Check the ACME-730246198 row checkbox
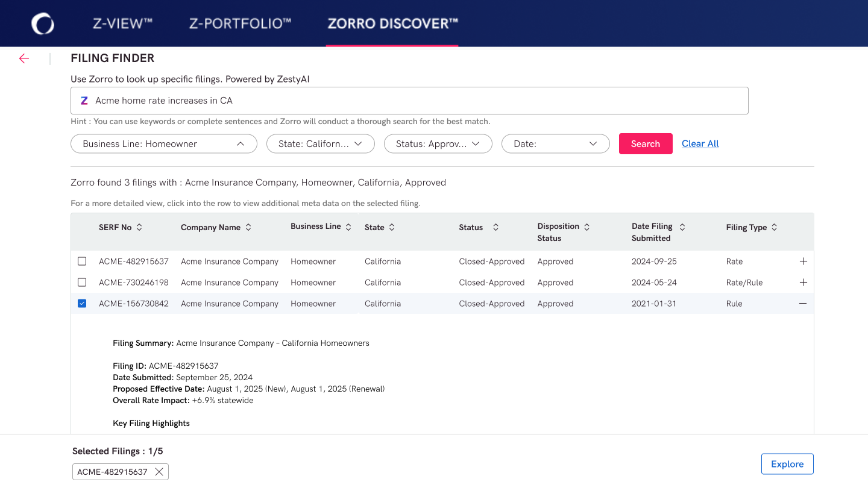 (82, 283)
